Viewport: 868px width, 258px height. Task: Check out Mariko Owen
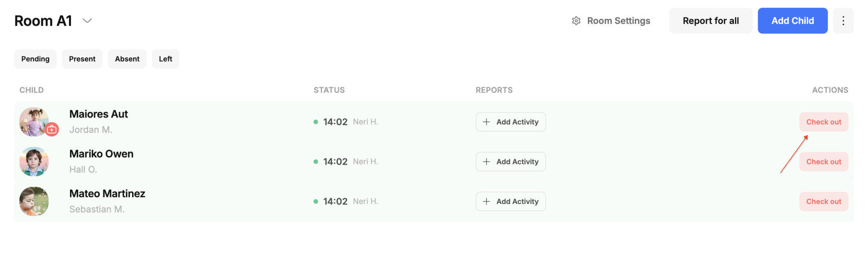(824, 162)
